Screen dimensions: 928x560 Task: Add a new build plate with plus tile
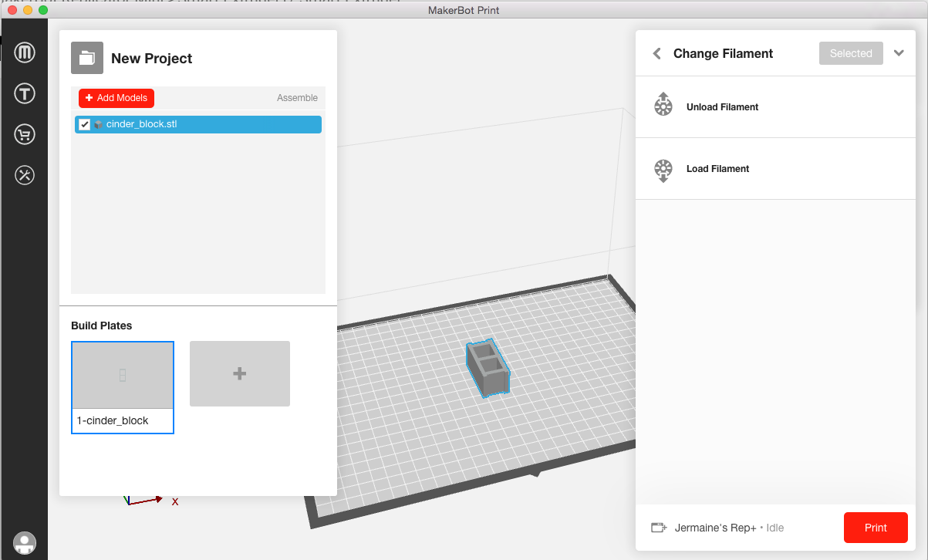pyautogui.click(x=240, y=373)
